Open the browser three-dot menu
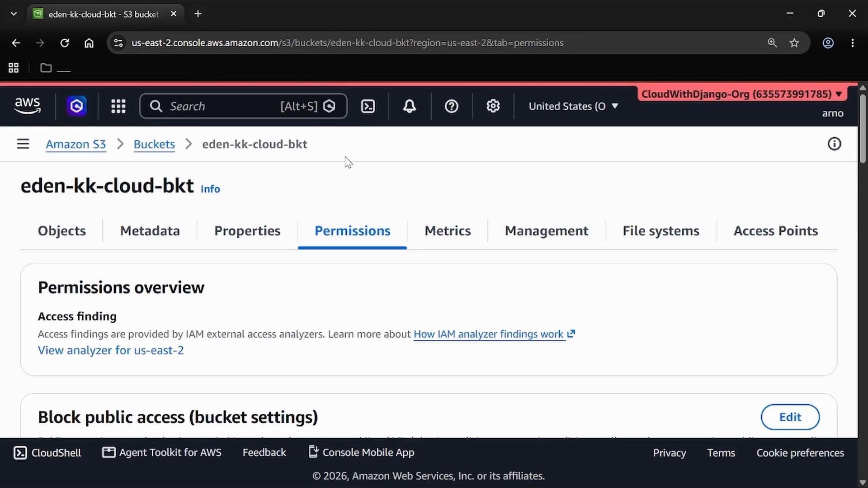868x488 pixels. click(853, 43)
